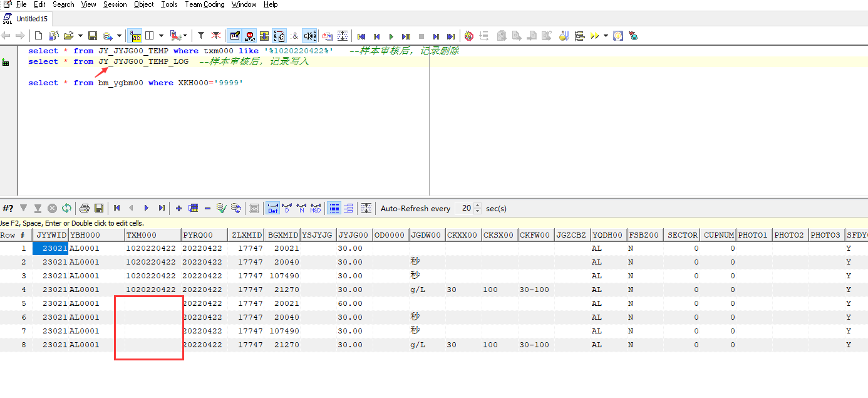
Task: Increase the Auto-Refresh seconds spinner value
Action: point(478,206)
